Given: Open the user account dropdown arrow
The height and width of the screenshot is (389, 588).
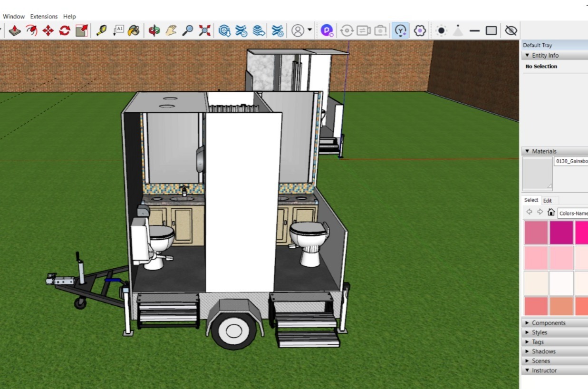Looking at the screenshot, I should (x=310, y=30).
